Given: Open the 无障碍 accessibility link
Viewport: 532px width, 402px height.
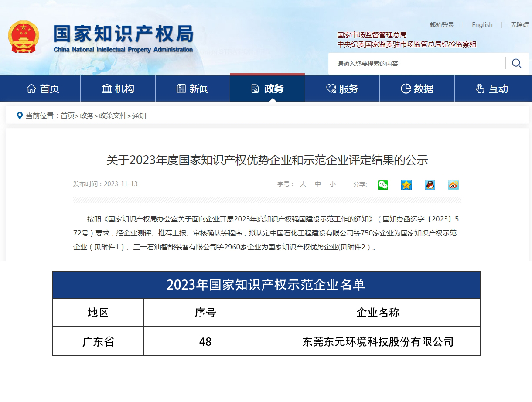Looking at the screenshot, I should click(x=520, y=25).
